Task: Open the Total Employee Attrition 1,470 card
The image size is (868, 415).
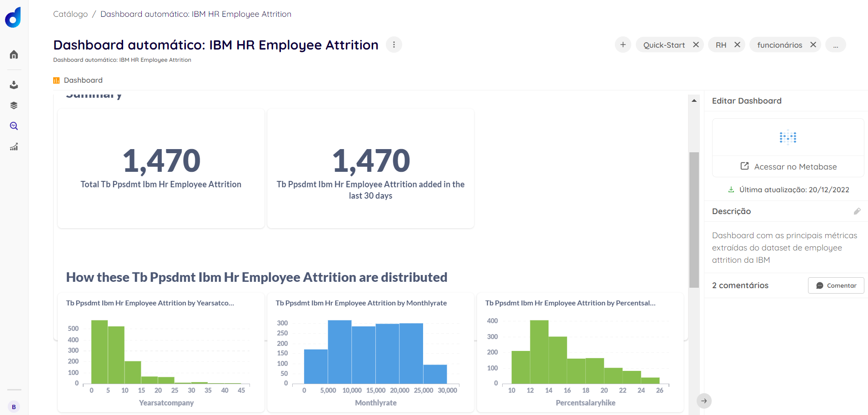Action: (161, 168)
